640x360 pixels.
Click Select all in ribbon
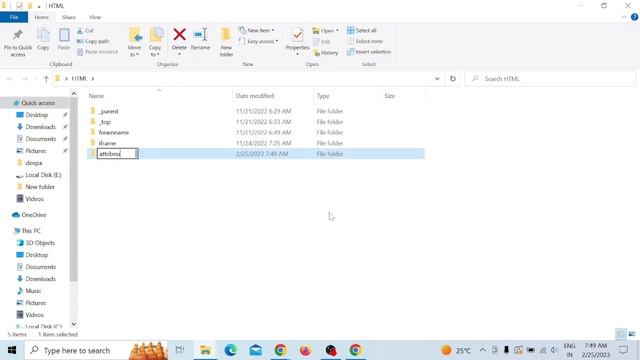(362, 31)
